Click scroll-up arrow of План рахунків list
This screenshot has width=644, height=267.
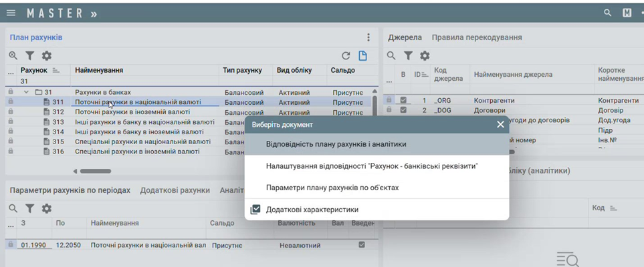374,91
